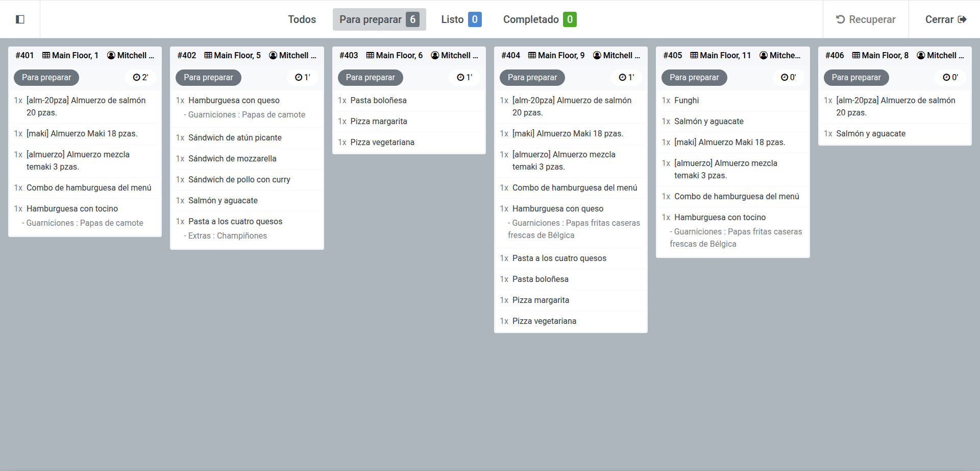The width and height of the screenshot is (980, 471).
Task: Select Pizza vegetariana in order #404
Action: pyautogui.click(x=544, y=321)
